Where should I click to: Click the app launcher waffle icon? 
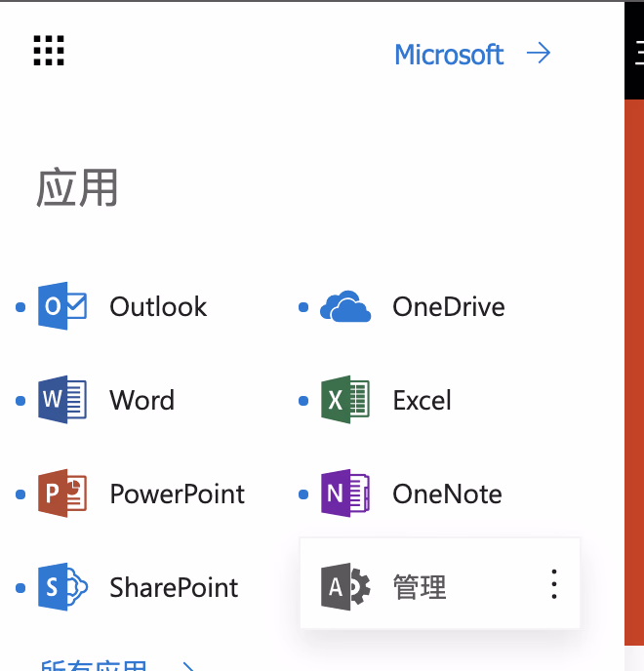49,51
